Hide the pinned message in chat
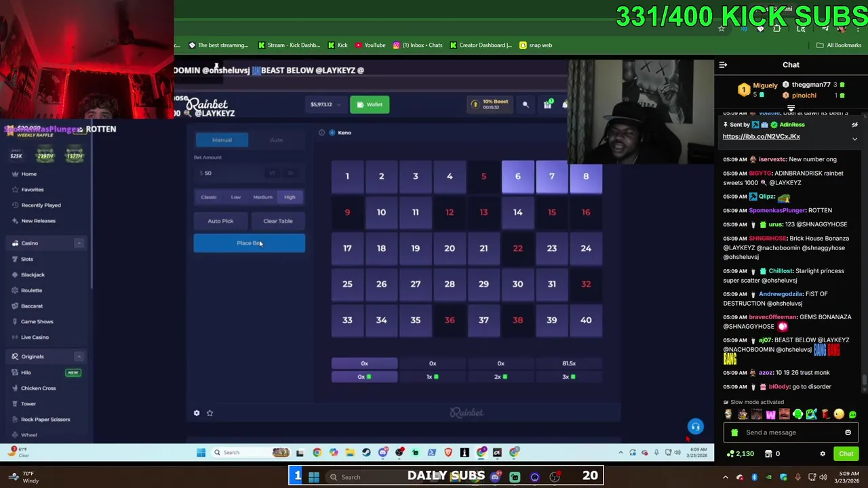The height and width of the screenshot is (488, 868). (854, 125)
